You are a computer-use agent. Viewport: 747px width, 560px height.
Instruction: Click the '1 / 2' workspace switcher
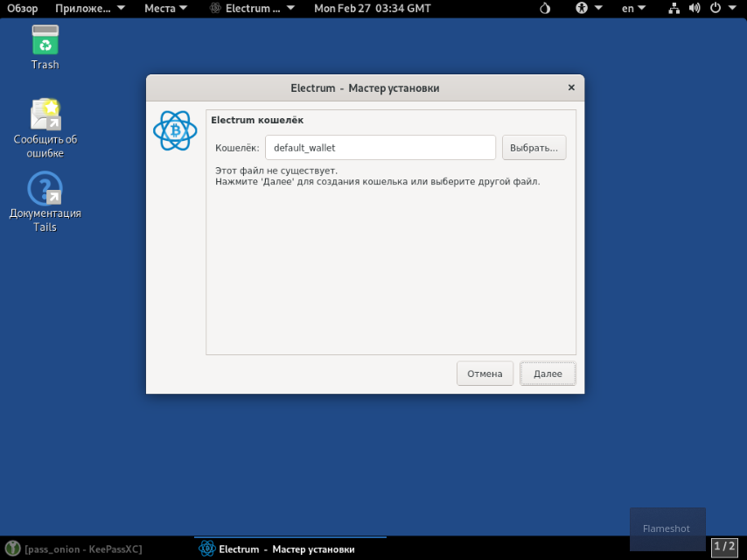tap(724, 547)
